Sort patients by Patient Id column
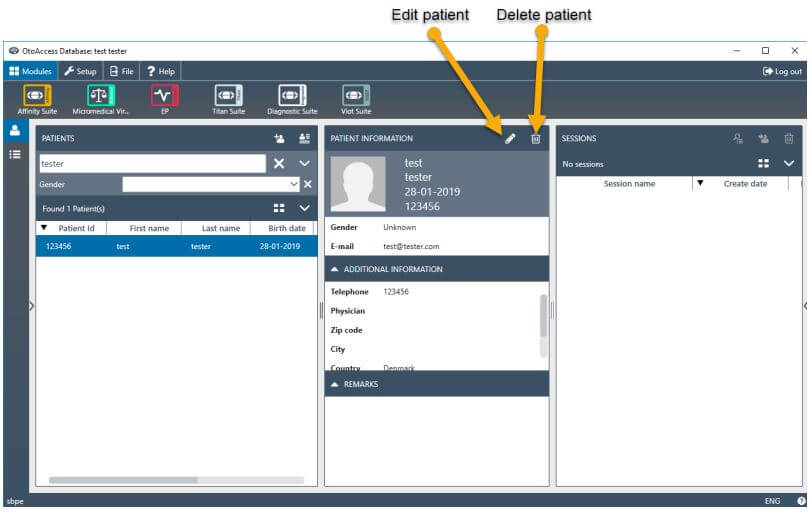Image resolution: width=812 pixels, height=512 pixels. click(76, 228)
